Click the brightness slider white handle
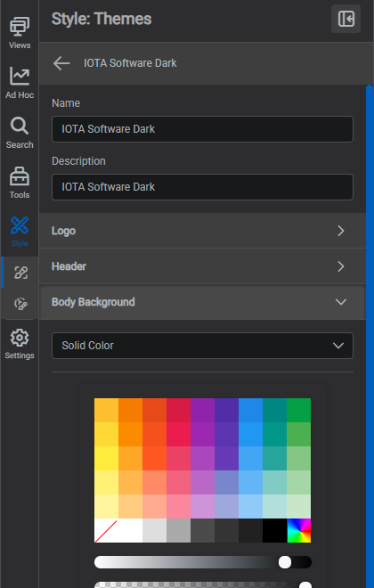 (285, 562)
